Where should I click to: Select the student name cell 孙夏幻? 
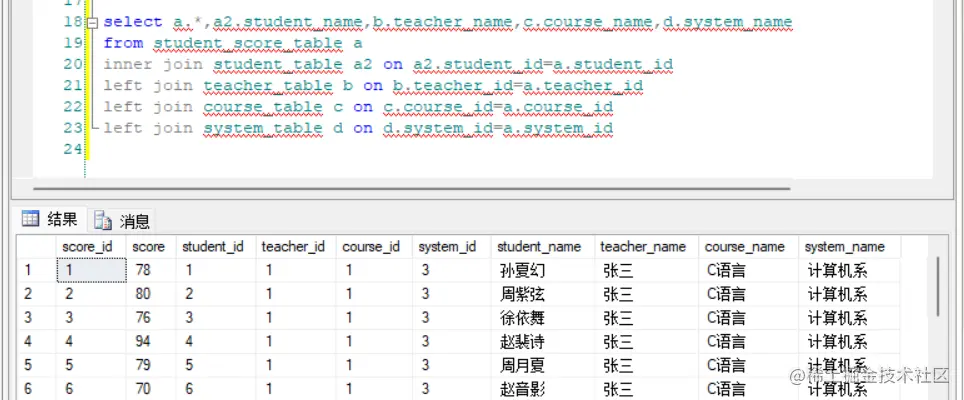[x=542, y=270]
